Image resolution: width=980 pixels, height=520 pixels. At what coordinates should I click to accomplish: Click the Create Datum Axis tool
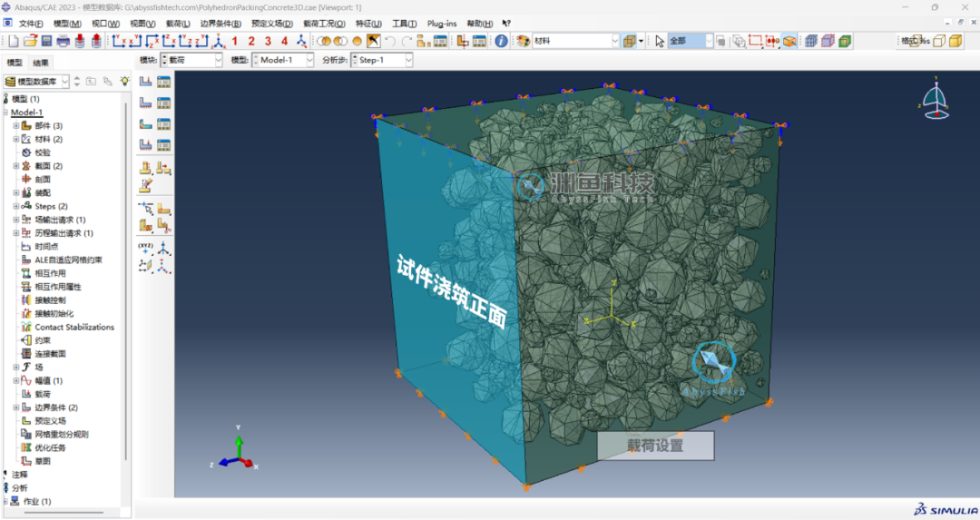[163, 248]
